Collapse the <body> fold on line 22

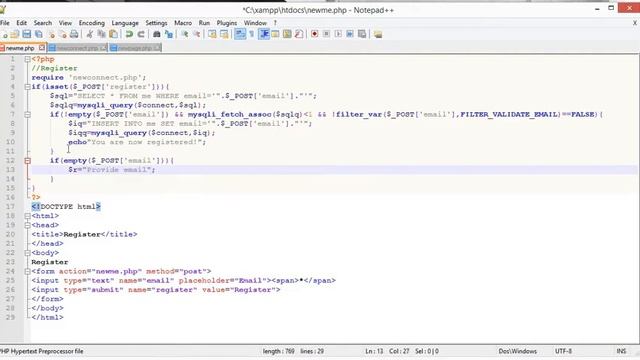(27, 253)
